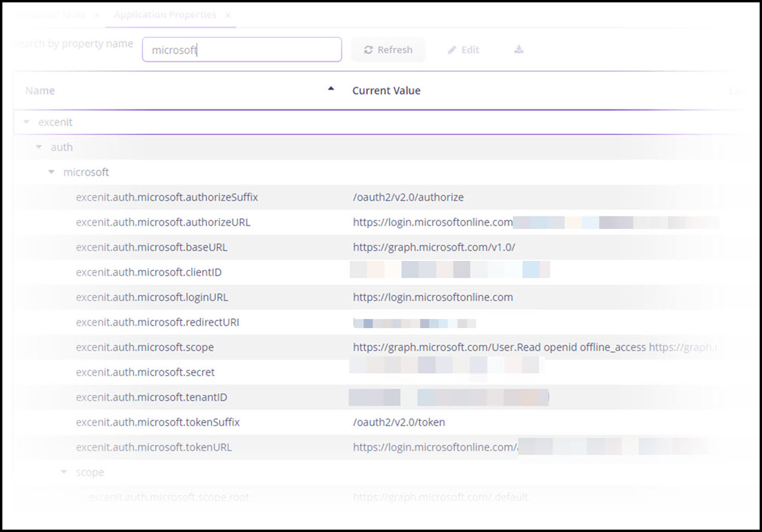This screenshot has height=532, width=762.
Task: Select the excenit.auth.microsoft.tokenSuffix property row
Action: (156, 422)
